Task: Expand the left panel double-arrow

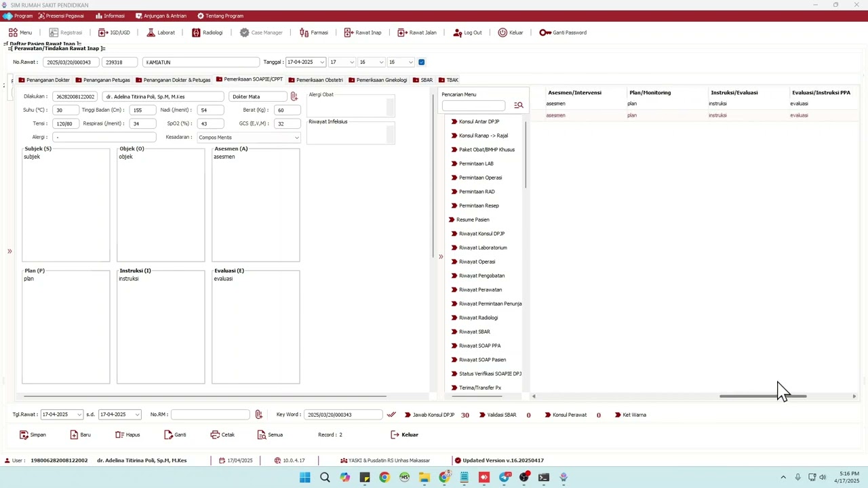Action: click(x=9, y=251)
